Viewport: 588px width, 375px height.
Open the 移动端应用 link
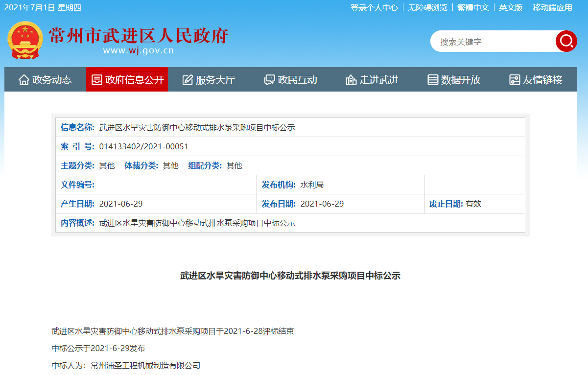pyautogui.click(x=552, y=7)
